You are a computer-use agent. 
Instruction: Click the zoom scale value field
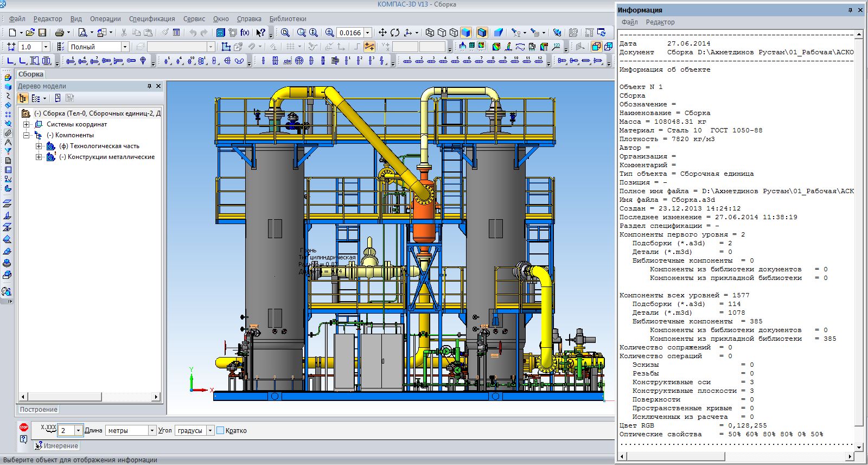tap(350, 33)
